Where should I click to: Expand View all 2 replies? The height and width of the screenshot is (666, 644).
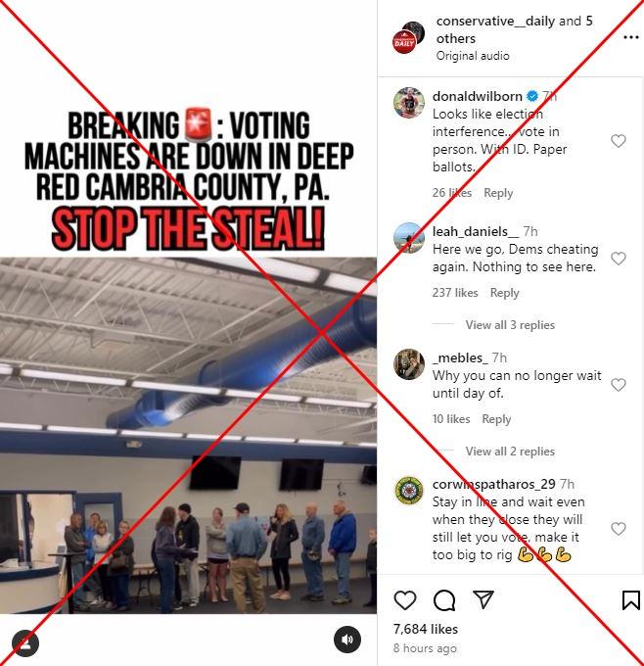(510, 452)
